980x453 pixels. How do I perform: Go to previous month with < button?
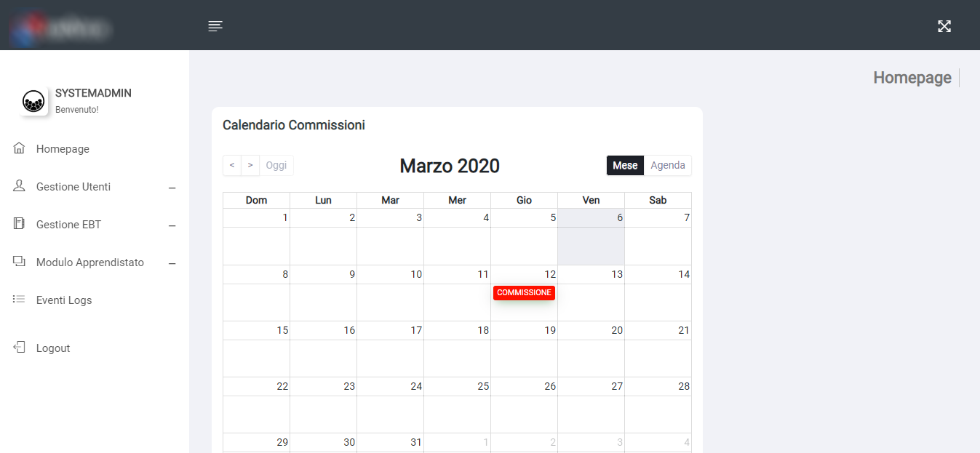point(232,165)
